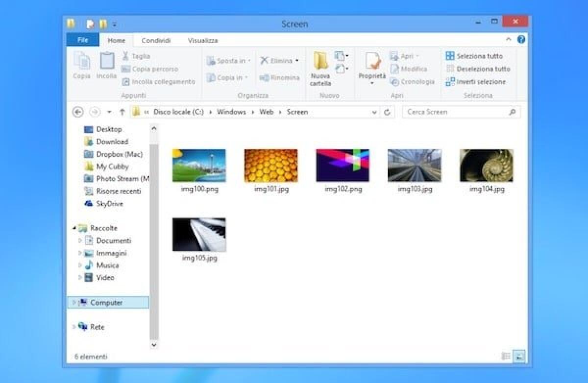Switch to the Visualizza ribbon tab

[x=203, y=40]
